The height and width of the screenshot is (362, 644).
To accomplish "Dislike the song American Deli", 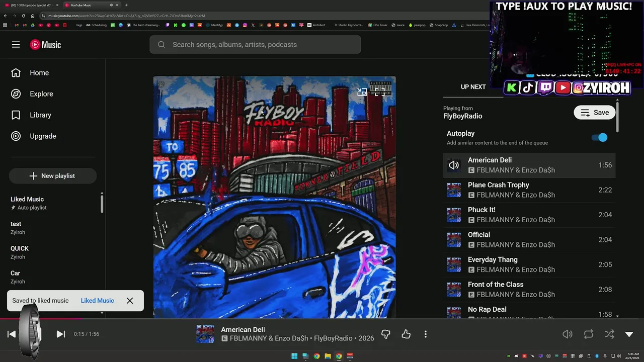I will click(386, 334).
